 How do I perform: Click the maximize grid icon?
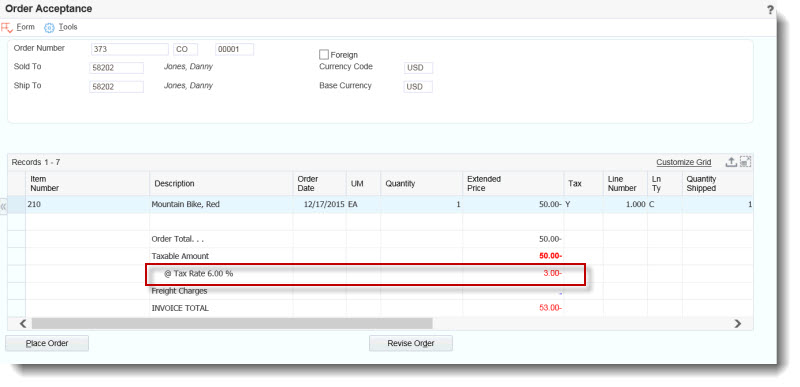click(745, 162)
